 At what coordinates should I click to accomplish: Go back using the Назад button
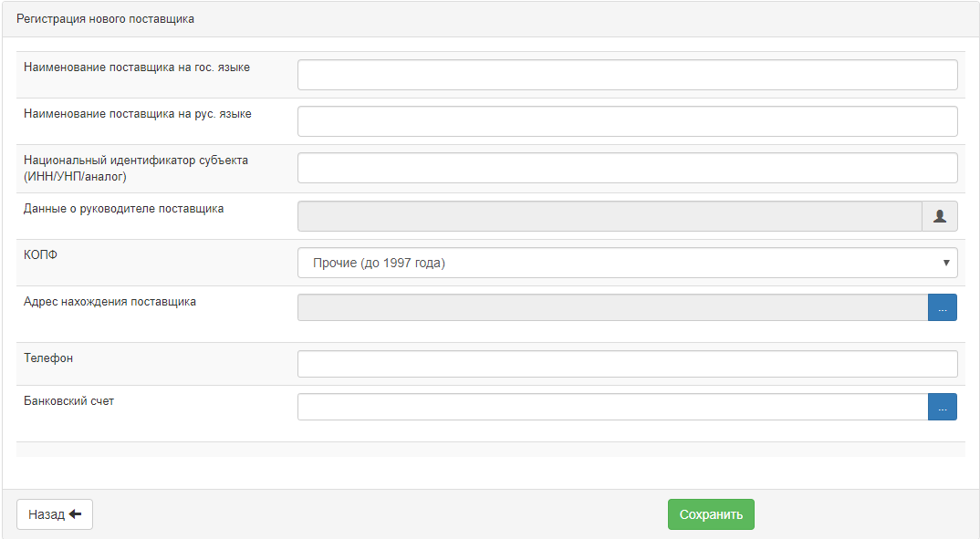(x=55, y=514)
